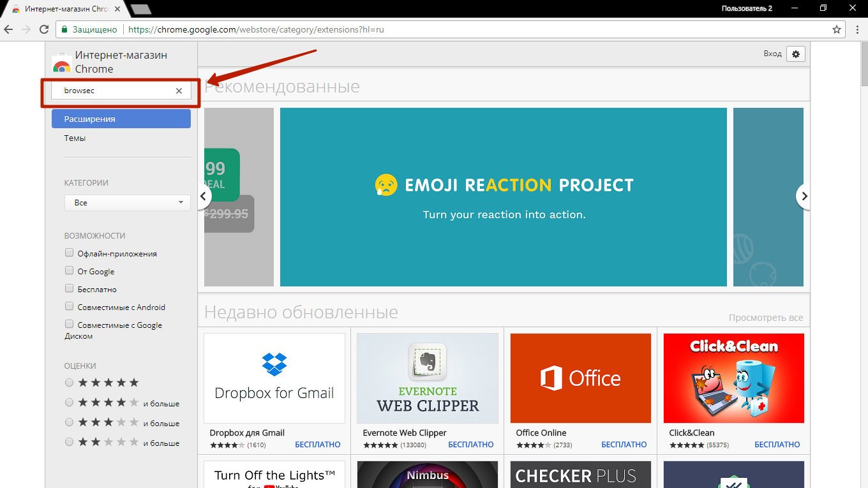This screenshot has width=868, height=488.
Task: Show next carousel slide
Action: pyautogui.click(x=804, y=196)
